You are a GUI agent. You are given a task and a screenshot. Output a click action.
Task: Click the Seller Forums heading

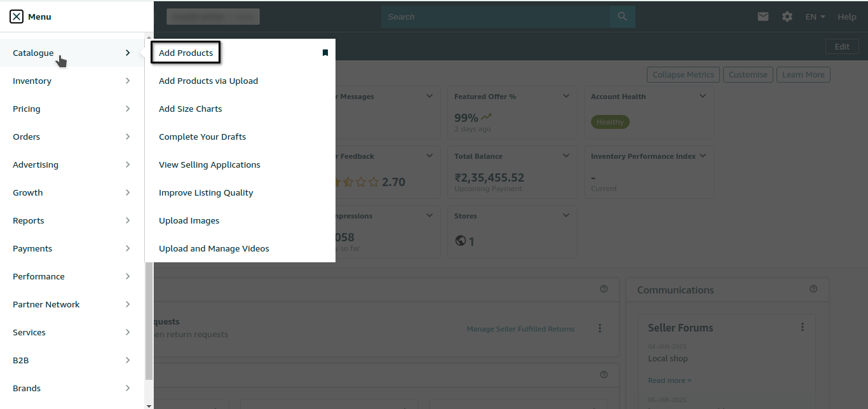point(681,328)
